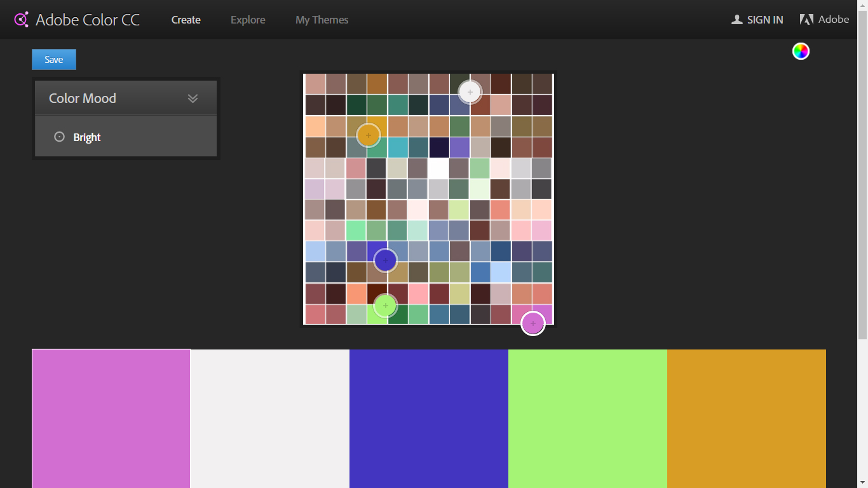Image resolution: width=868 pixels, height=488 pixels.
Task: Expand the Color Mood dropdown chevron
Action: (x=193, y=98)
